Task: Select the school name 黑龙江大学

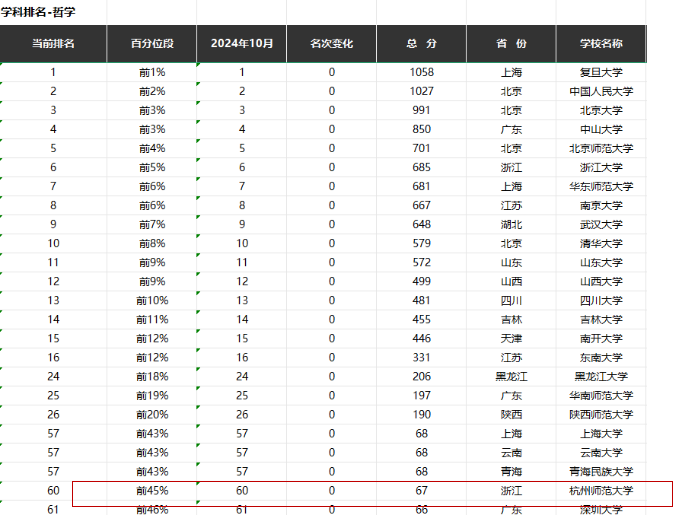Action: [x=601, y=376]
